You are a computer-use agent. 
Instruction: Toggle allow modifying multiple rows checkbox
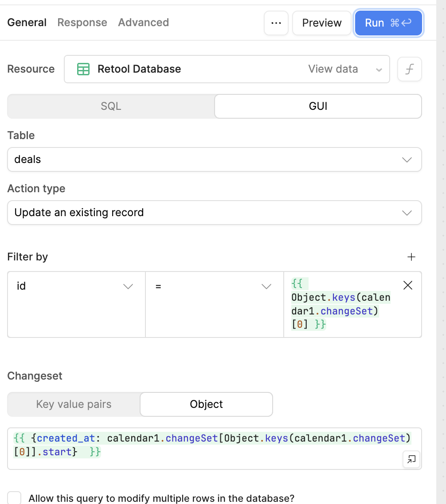pos(14,498)
